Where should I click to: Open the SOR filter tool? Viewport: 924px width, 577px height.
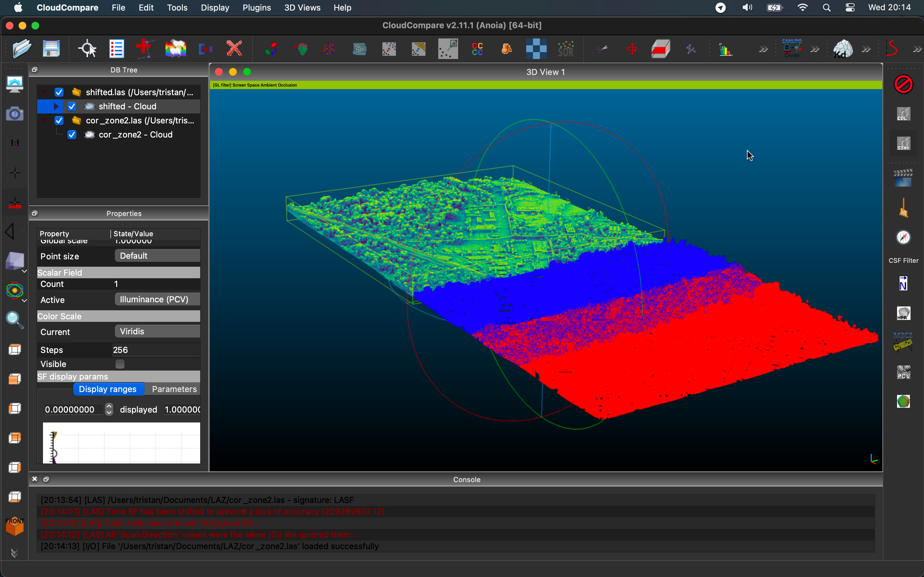566,49
